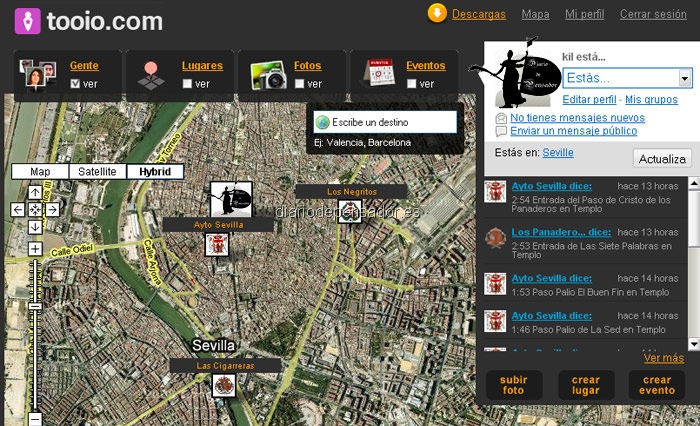The width and height of the screenshot is (700, 426).
Task: Enable the Lugares ver checkbox
Action: pyautogui.click(x=187, y=84)
